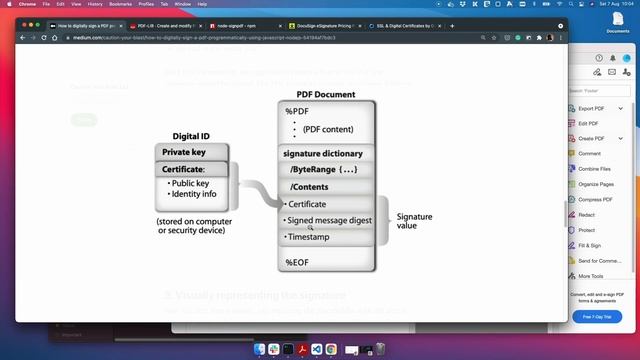Click the Create PDF label in Acrobat

[591, 138]
